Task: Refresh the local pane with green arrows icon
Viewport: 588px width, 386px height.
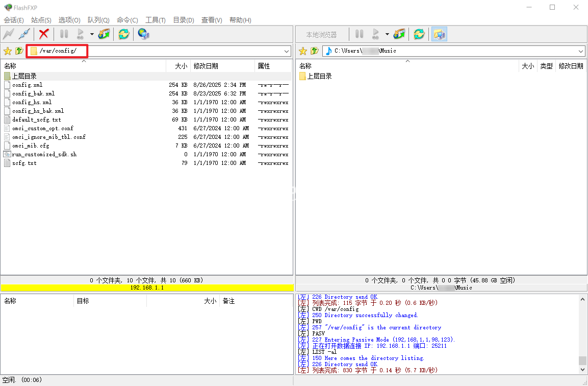Action: tap(419, 34)
